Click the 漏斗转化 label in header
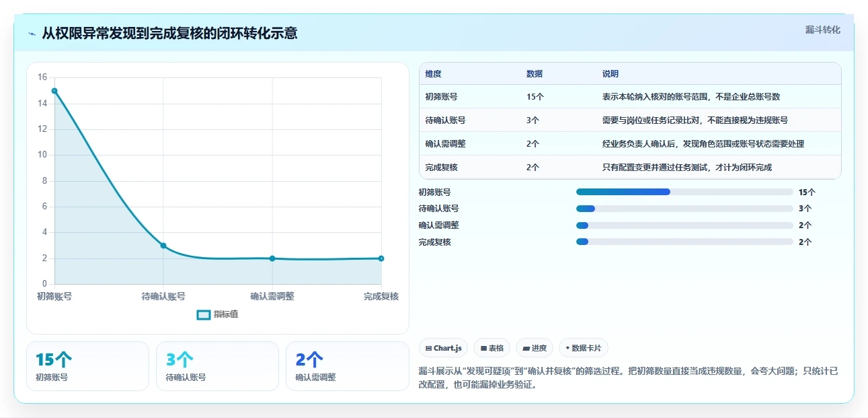Image resolution: width=868 pixels, height=418 pixels. pos(822,30)
